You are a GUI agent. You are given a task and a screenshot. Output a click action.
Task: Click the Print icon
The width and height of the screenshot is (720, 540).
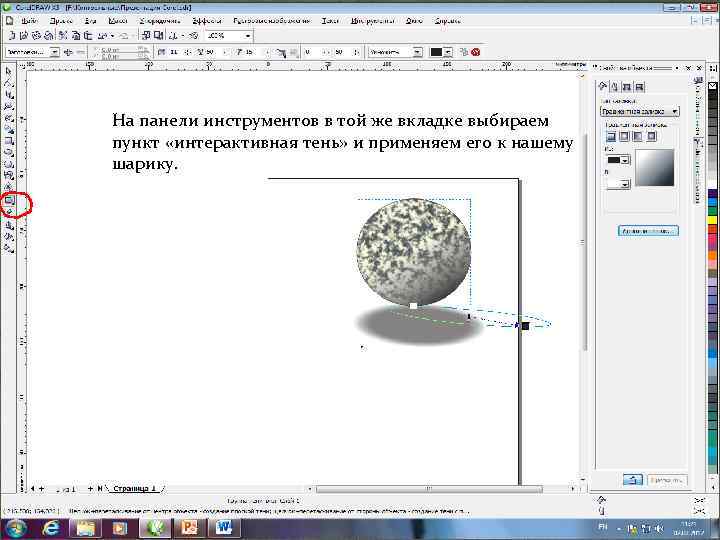click(48, 35)
